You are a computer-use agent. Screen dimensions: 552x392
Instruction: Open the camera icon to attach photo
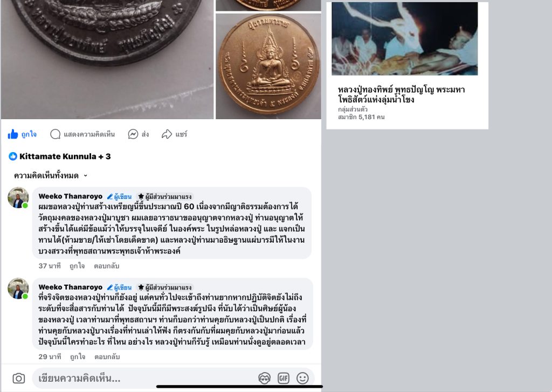point(19,379)
